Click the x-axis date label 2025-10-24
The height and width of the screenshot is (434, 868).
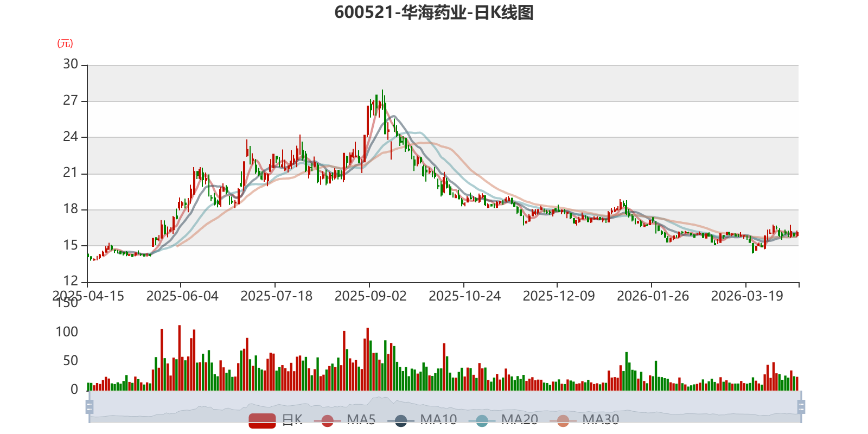[x=464, y=296]
